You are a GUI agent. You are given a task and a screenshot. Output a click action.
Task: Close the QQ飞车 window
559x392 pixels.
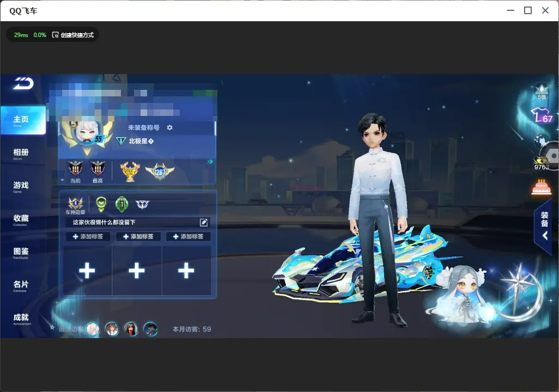pos(545,11)
